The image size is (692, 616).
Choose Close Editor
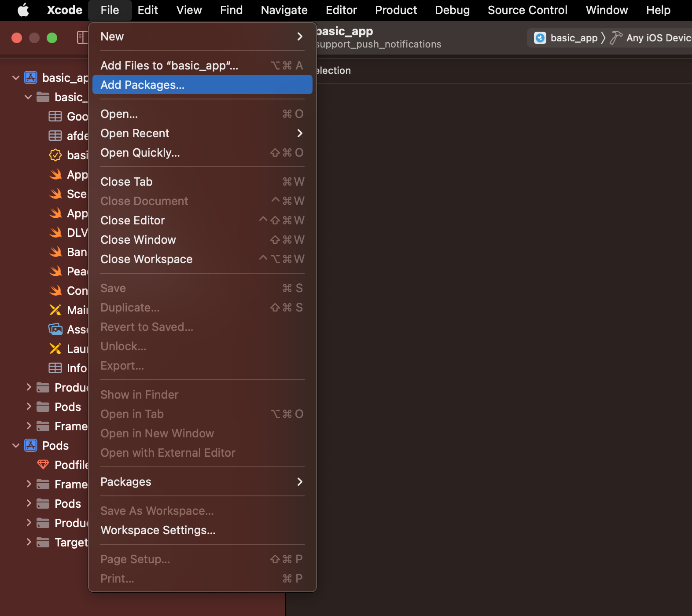tap(202, 220)
